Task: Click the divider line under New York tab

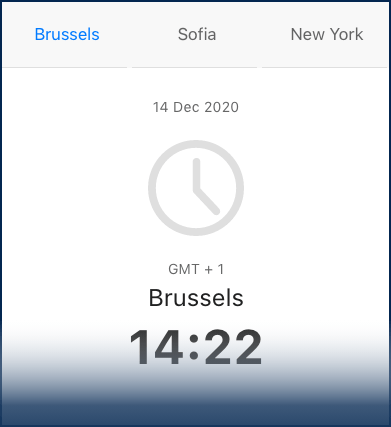Action: [324, 67]
